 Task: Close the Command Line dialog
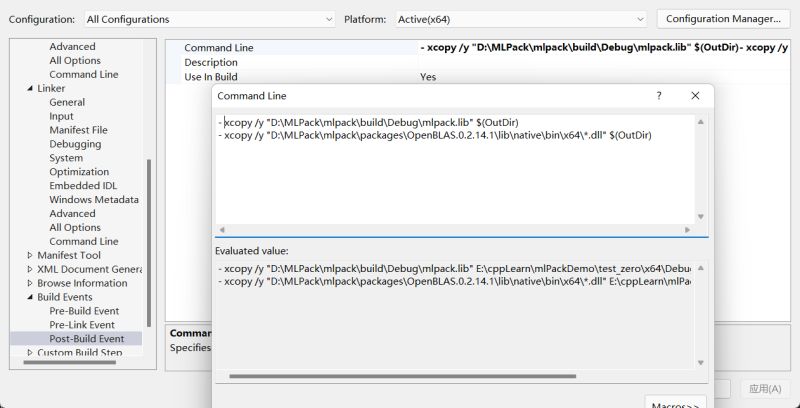tap(695, 95)
